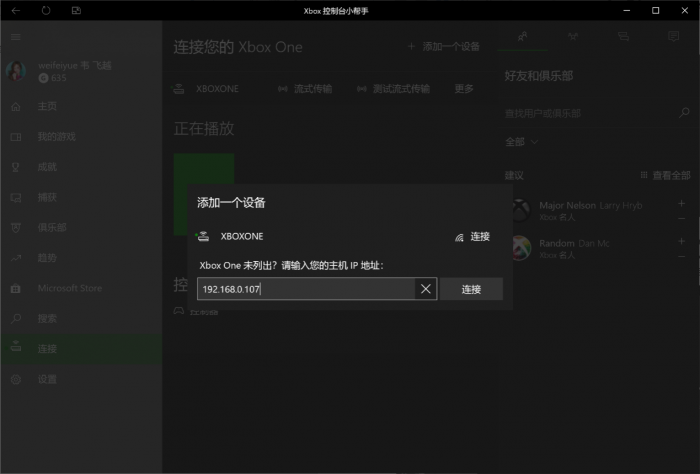Click the trophy achievements icon

coord(16,167)
